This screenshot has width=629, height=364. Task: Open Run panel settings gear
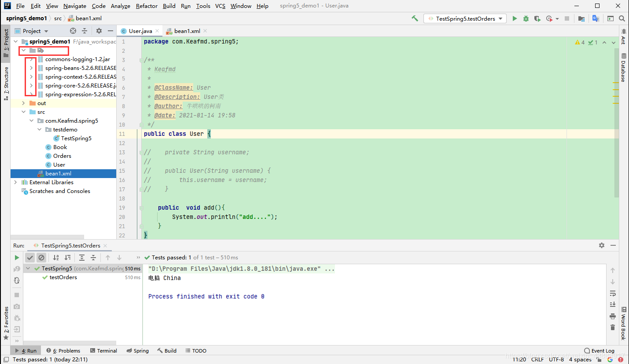602,245
